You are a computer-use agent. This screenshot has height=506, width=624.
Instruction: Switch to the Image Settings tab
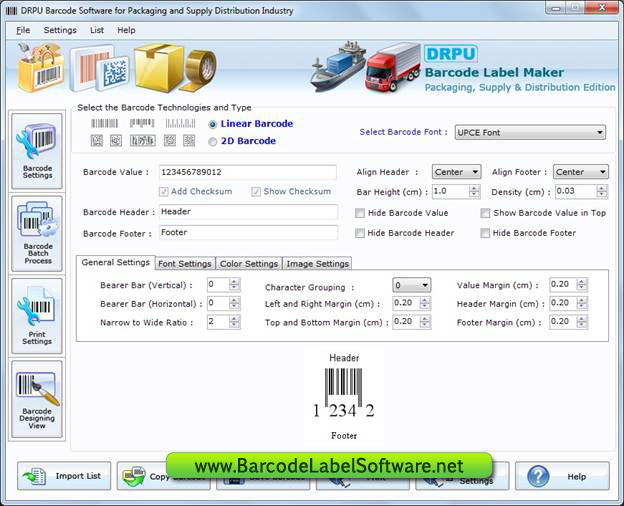tap(317, 264)
